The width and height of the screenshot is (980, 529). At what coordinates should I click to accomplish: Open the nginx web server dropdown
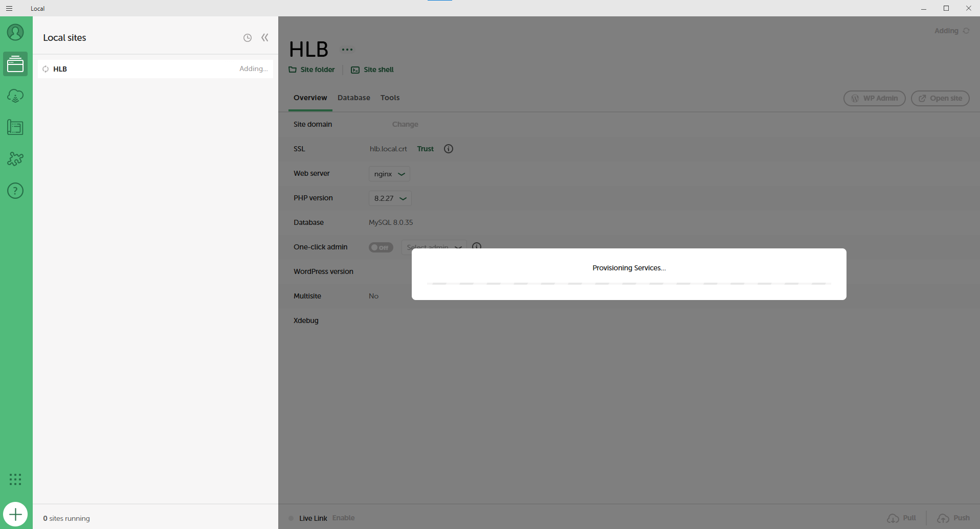pyautogui.click(x=389, y=173)
